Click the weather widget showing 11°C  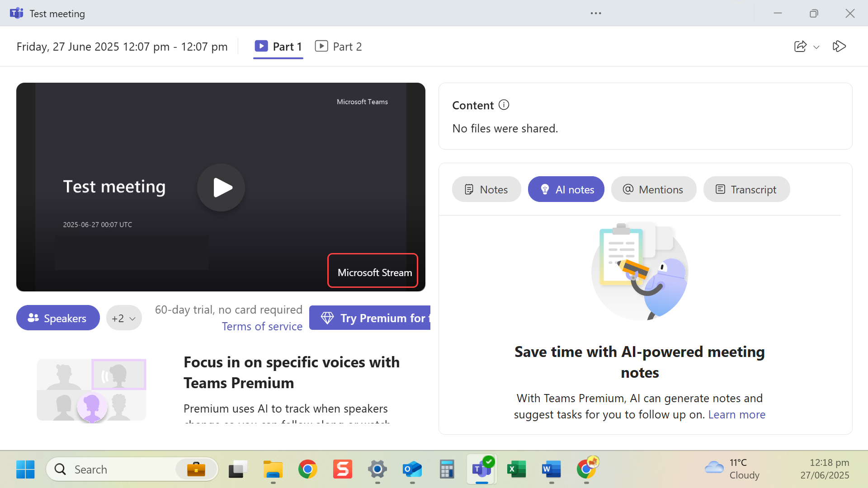tap(732, 469)
